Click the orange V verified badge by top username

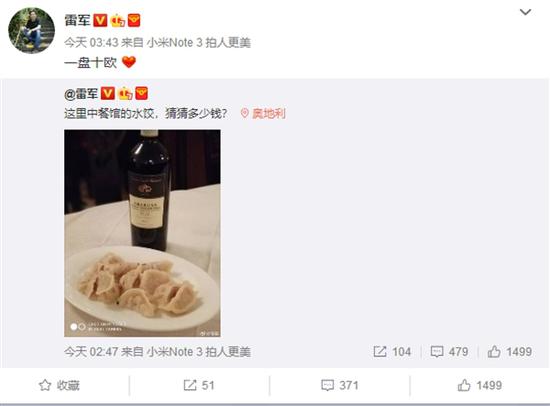click(100, 20)
